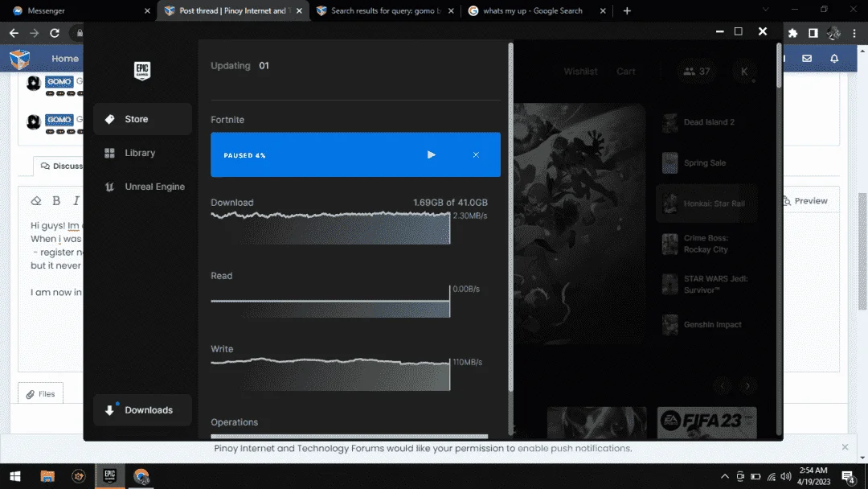Screen dimensions: 868x489
Task: Open the Windows Start menu
Action: click(15, 476)
